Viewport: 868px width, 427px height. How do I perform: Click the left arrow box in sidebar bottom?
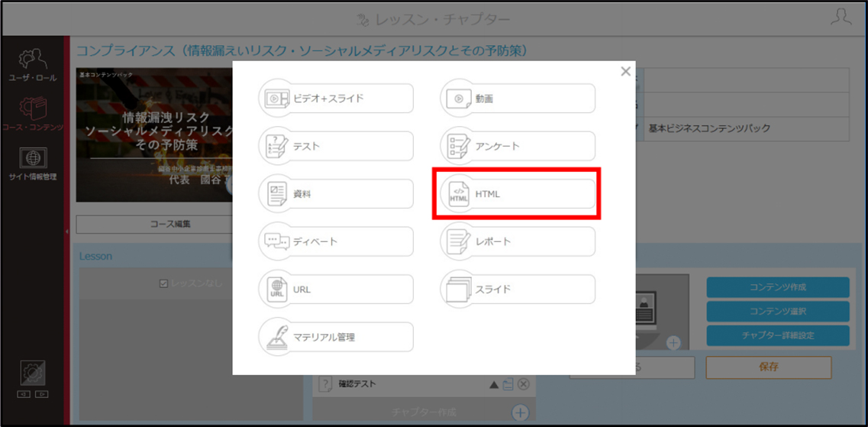point(24,394)
